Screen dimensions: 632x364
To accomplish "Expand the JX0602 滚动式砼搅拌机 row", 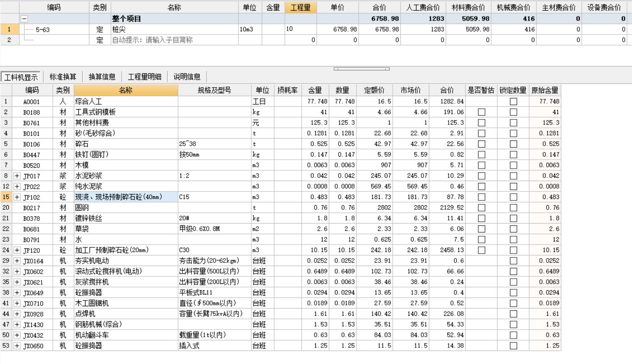I will pyautogui.click(x=17, y=271).
